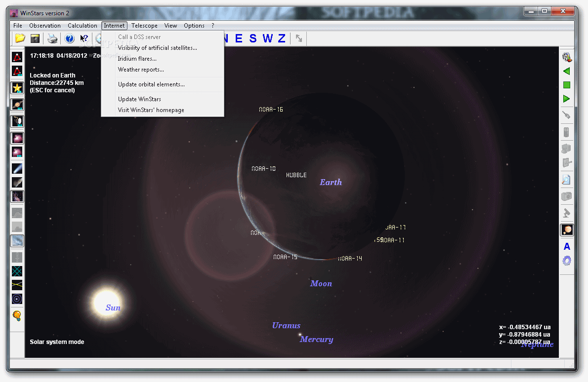Click the HUBBLE satellite label

(x=296, y=175)
